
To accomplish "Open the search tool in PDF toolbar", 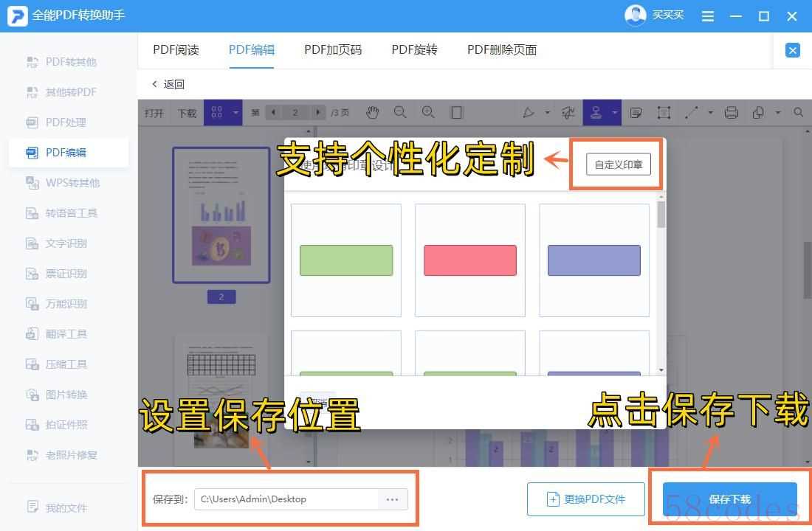I will click(x=798, y=113).
